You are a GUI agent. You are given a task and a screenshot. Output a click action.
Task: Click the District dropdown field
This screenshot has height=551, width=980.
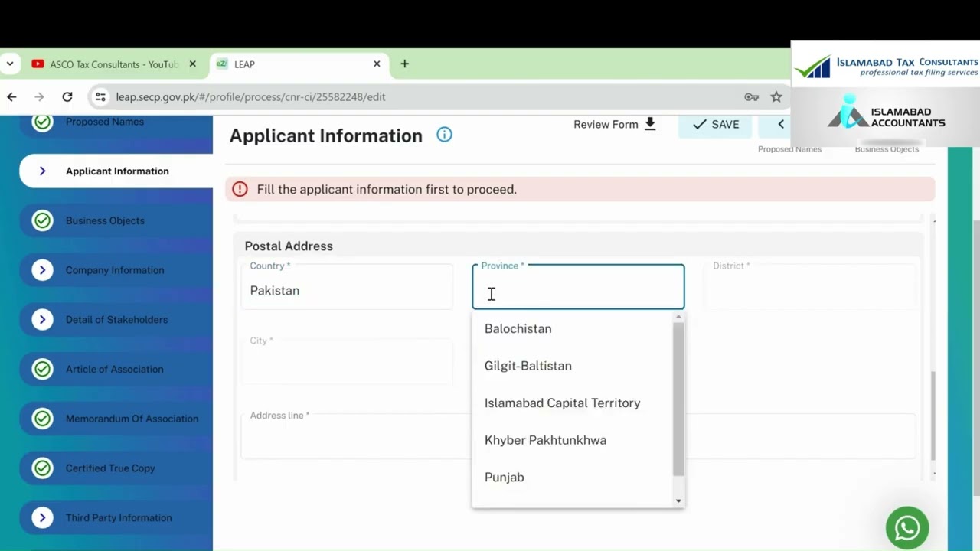809,287
